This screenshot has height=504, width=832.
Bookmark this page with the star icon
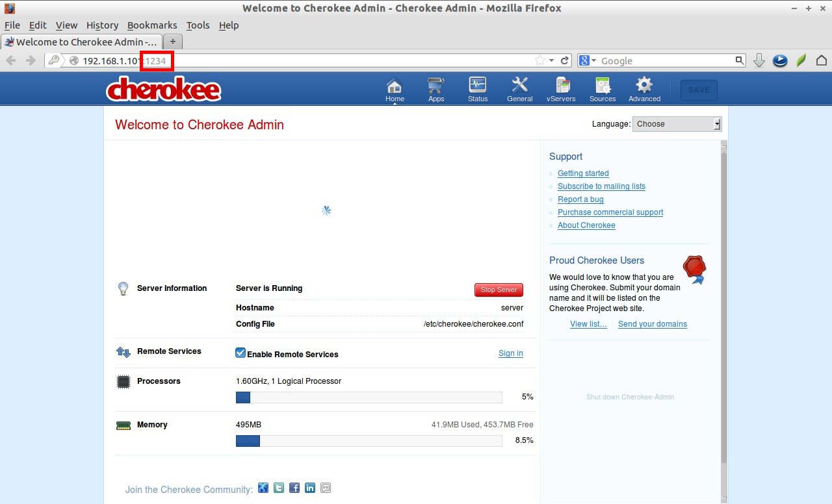tap(540, 60)
